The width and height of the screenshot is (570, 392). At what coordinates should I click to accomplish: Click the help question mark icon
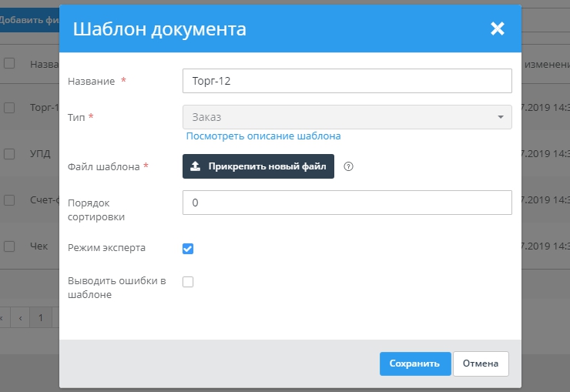[348, 166]
